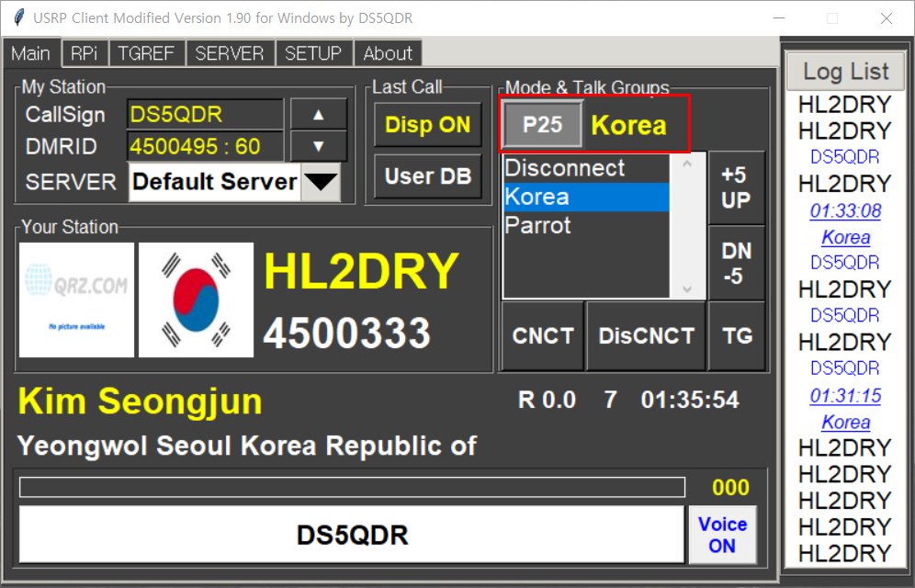Click the feather icon in the title bar
915x588 pixels.
[x=18, y=17]
